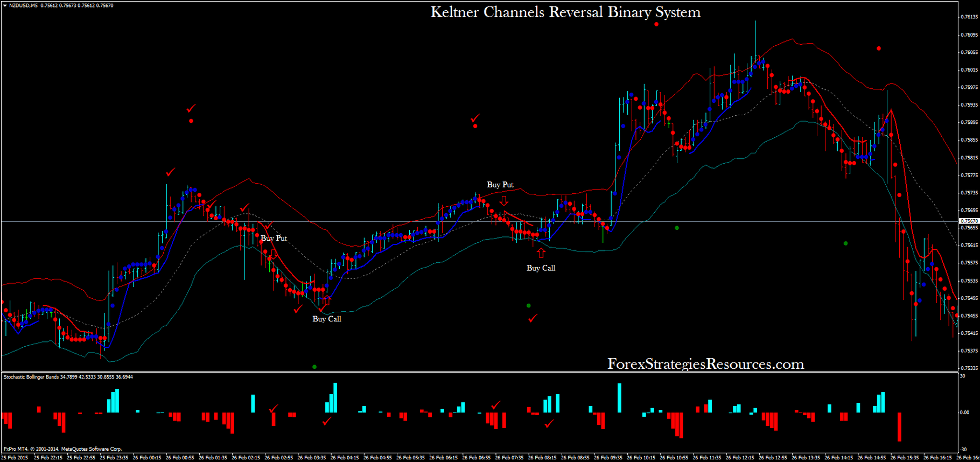Click the 26 Feb 02:55 time label
Viewport: 980px width, 462px height.
pos(279,458)
